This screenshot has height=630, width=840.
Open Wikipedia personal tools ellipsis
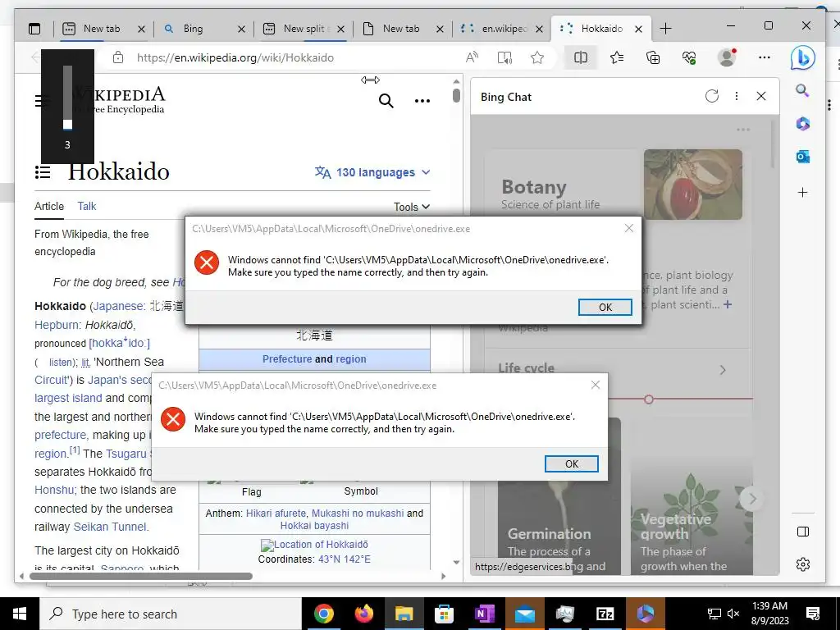point(422,101)
